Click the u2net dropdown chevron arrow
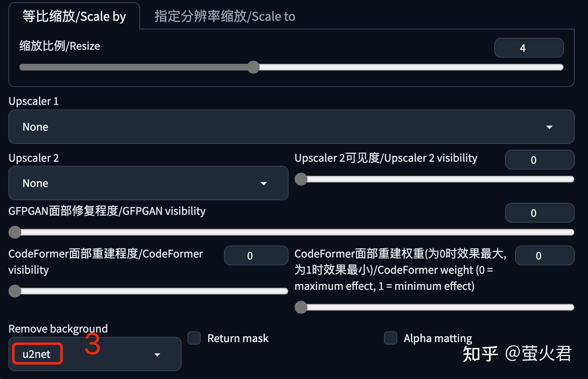 point(157,355)
